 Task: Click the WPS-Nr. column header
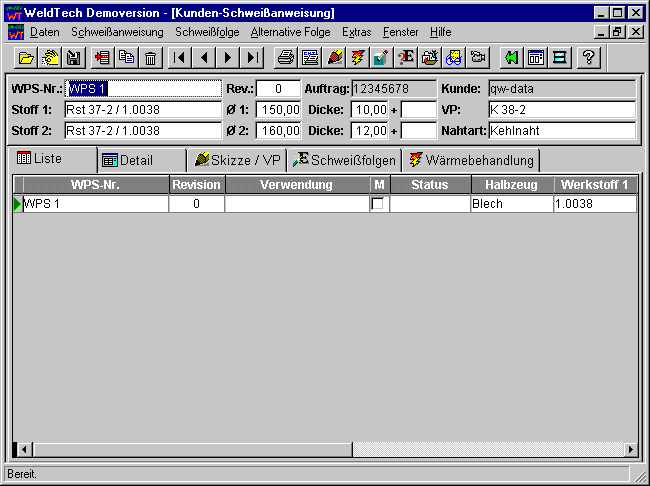[x=95, y=185]
